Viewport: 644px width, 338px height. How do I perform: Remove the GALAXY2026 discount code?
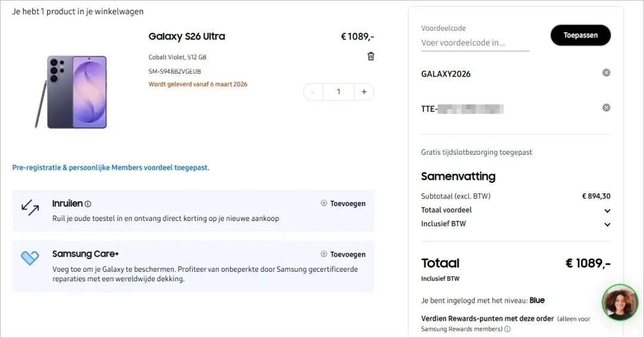coord(606,73)
